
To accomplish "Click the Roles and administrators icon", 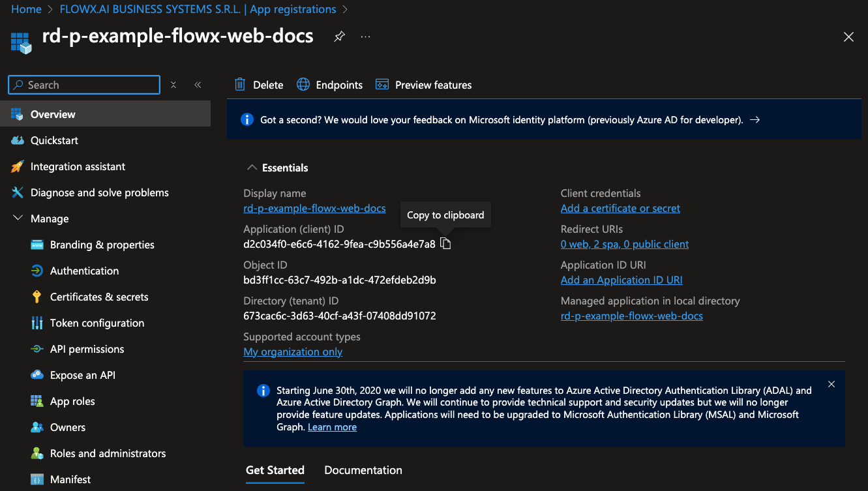I will point(37,453).
